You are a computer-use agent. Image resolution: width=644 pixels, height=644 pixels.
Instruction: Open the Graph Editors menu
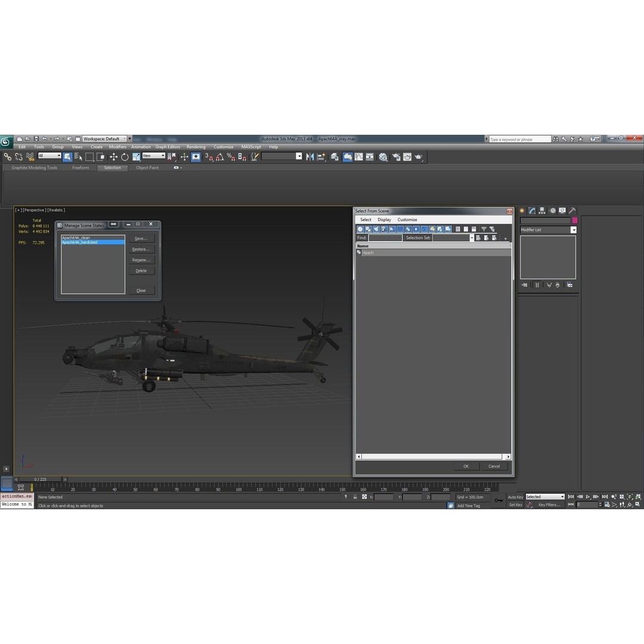coord(168,147)
